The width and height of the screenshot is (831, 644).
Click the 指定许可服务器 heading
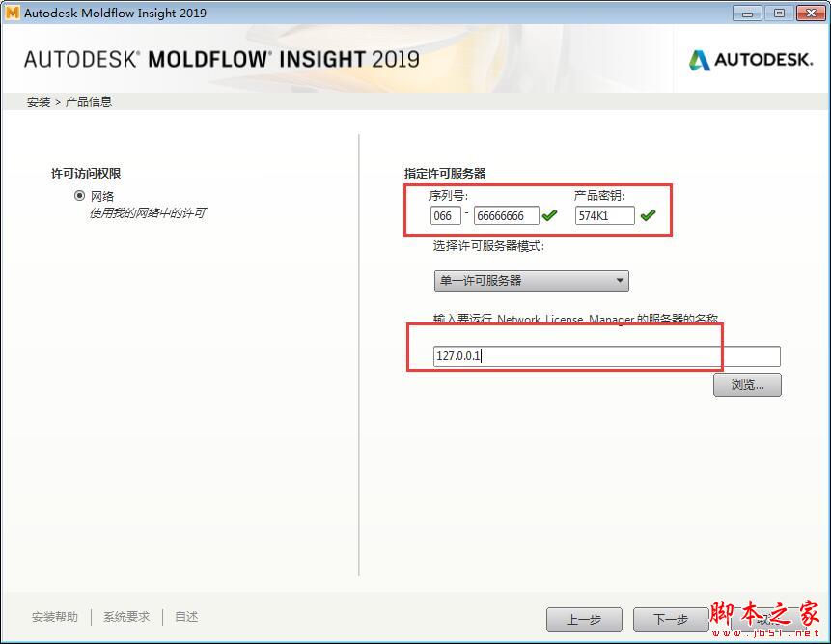coord(445,174)
